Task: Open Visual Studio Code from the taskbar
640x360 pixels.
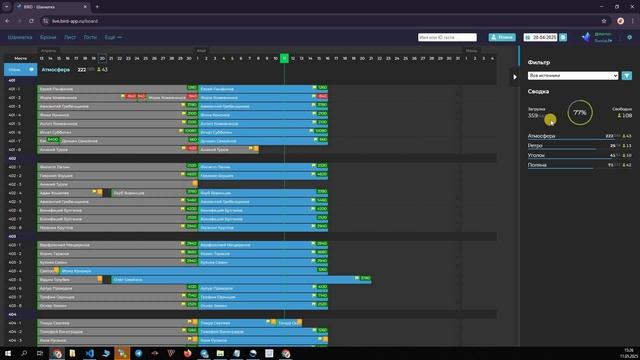Action: [x=89, y=353]
